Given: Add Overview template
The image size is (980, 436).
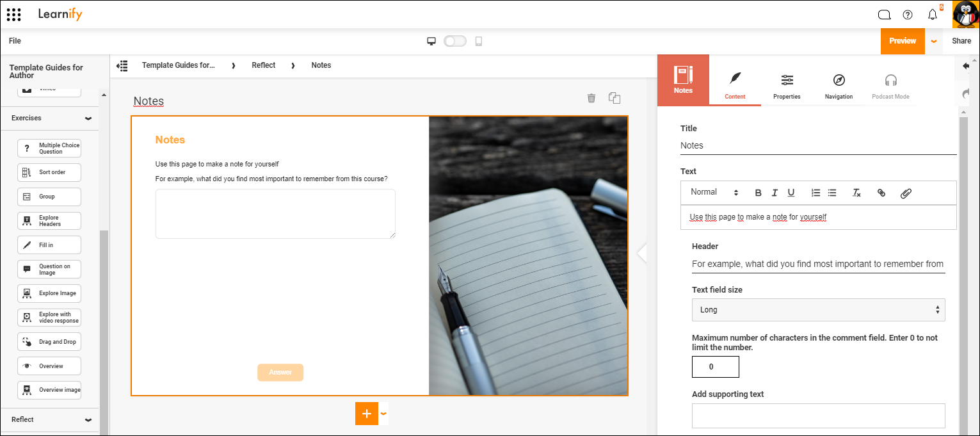Looking at the screenshot, I should pyautogui.click(x=49, y=366).
